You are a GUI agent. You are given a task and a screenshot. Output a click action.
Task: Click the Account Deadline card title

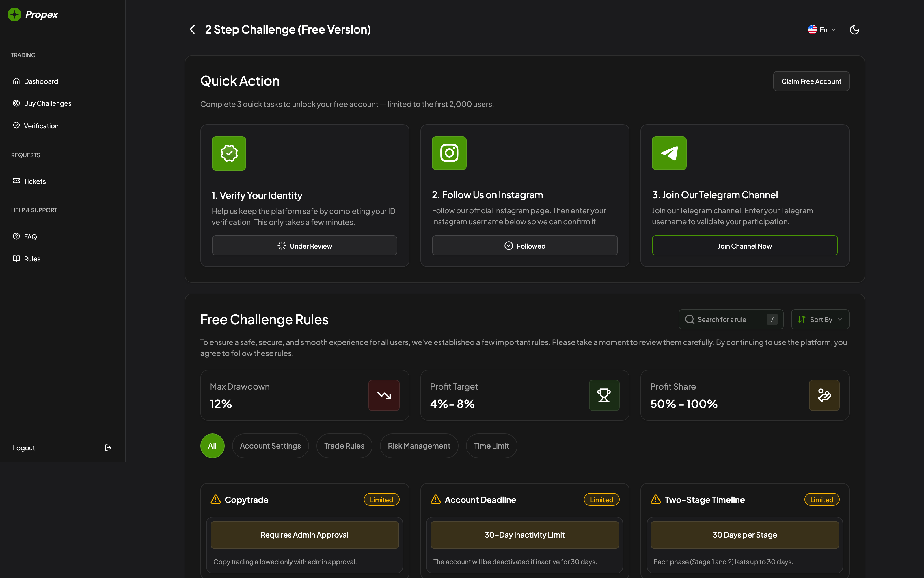pos(480,500)
